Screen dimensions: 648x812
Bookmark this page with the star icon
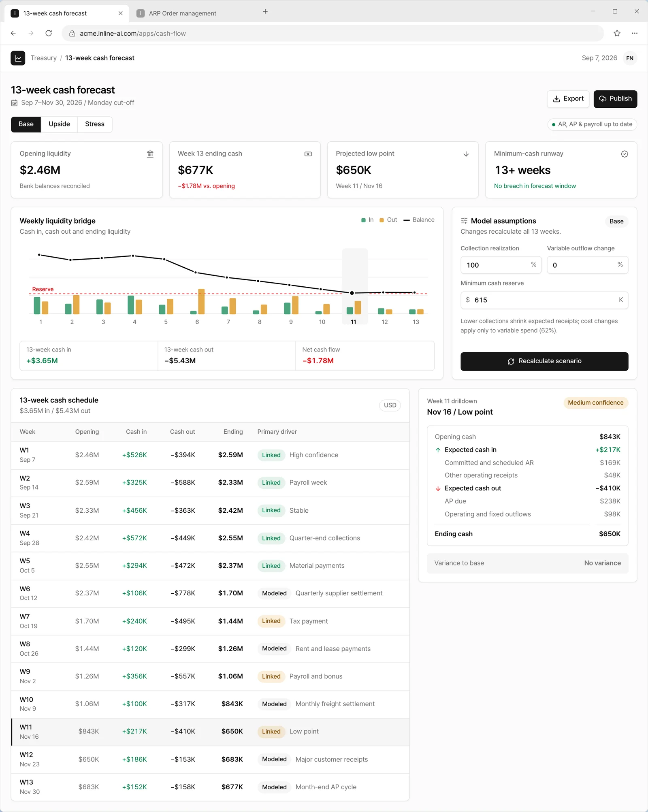coord(617,33)
